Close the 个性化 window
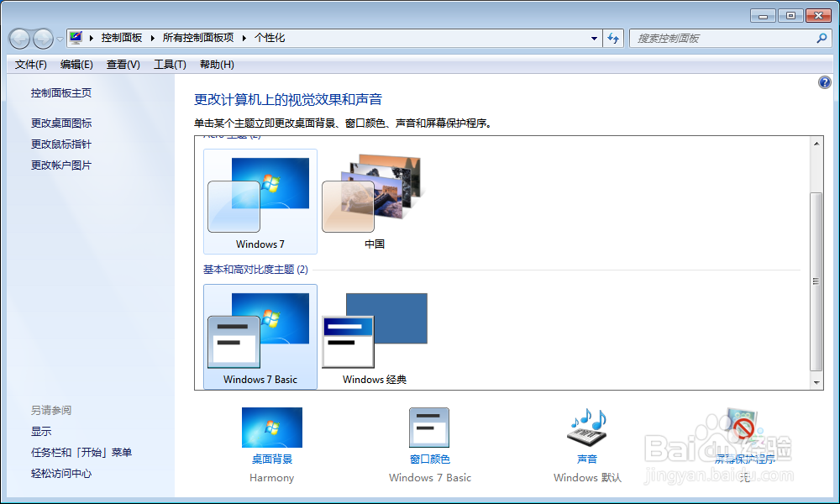The width and height of the screenshot is (840, 504). (818, 16)
